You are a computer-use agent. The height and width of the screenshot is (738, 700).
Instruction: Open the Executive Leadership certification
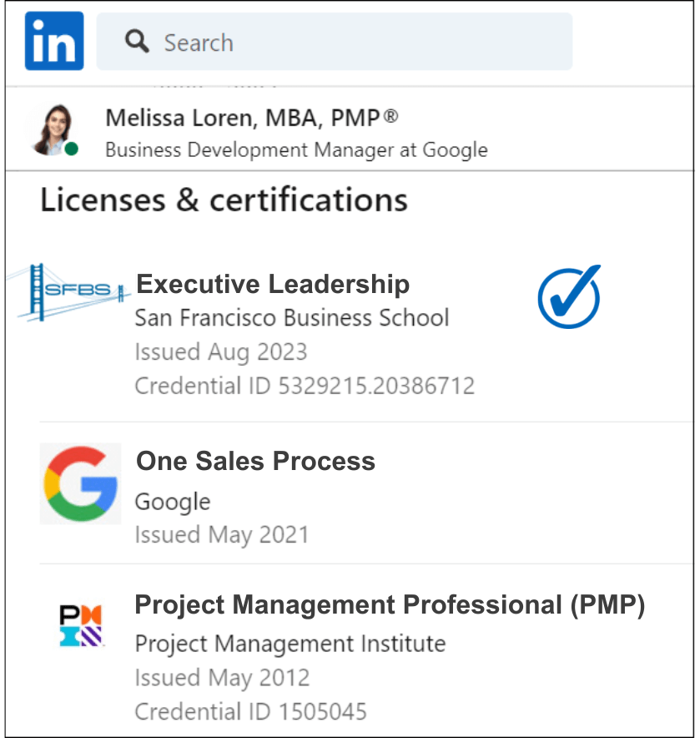(273, 285)
